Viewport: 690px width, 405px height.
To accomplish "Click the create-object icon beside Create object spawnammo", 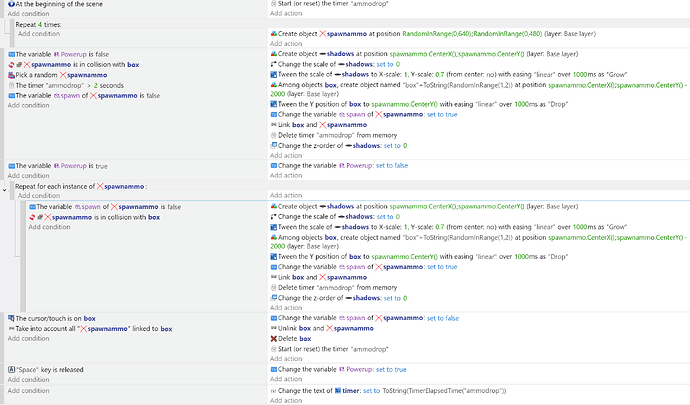I will [274, 33].
